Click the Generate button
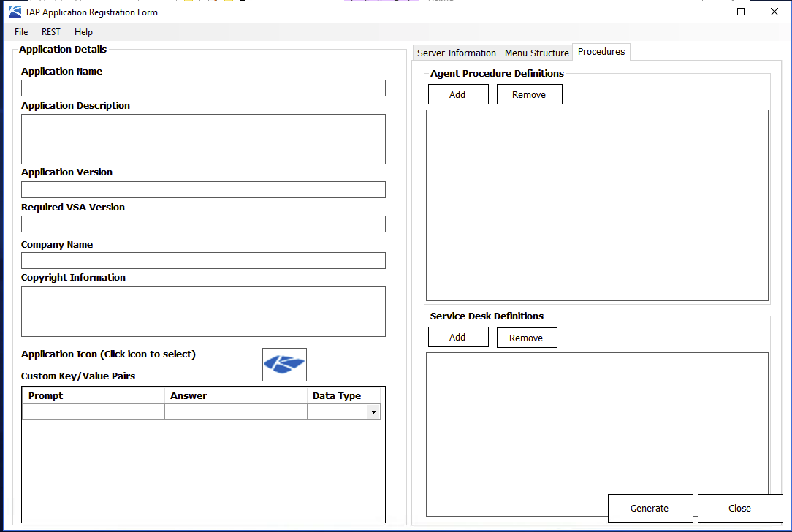The image size is (792, 532). coord(650,509)
